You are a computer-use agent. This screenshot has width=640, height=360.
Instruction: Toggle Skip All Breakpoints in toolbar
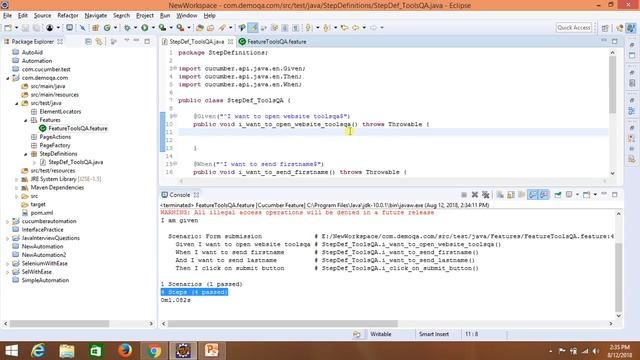tap(82, 28)
